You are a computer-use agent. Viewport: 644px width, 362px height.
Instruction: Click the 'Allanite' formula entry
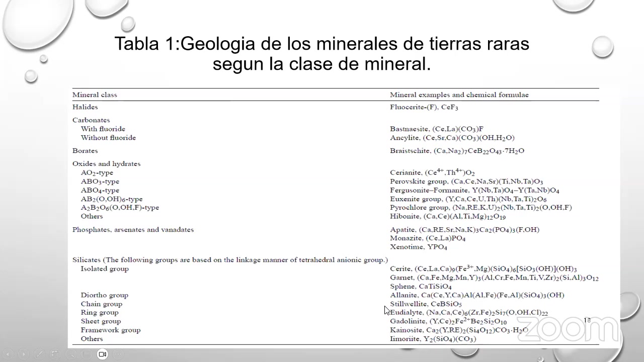coord(477,295)
